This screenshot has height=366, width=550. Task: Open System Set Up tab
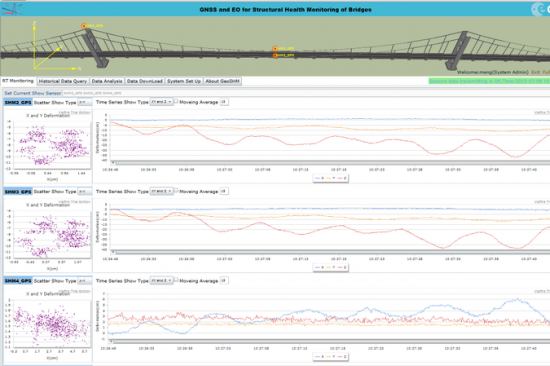point(184,81)
